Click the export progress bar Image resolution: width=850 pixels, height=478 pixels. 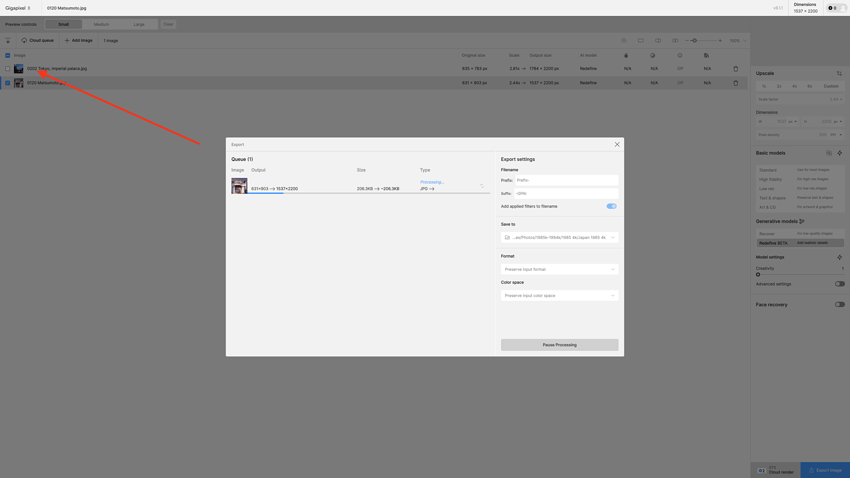(369, 193)
